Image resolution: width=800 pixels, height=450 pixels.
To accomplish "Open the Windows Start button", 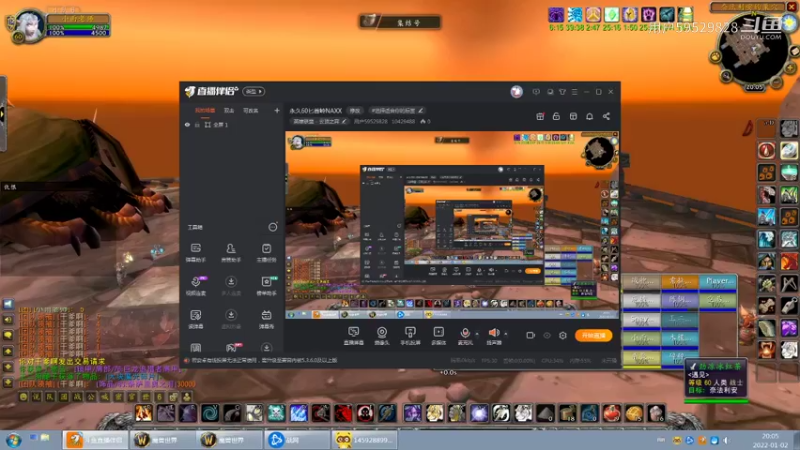I will (13, 439).
